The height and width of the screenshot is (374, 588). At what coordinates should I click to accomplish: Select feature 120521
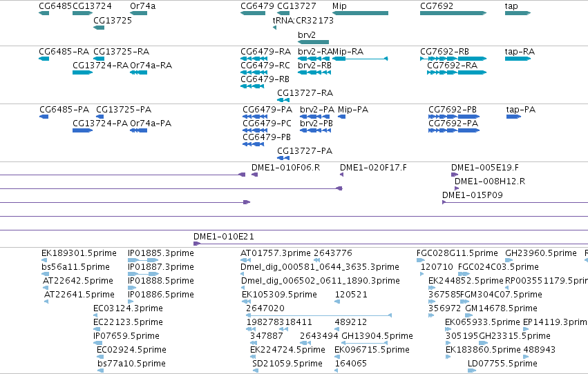(x=337, y=302)
